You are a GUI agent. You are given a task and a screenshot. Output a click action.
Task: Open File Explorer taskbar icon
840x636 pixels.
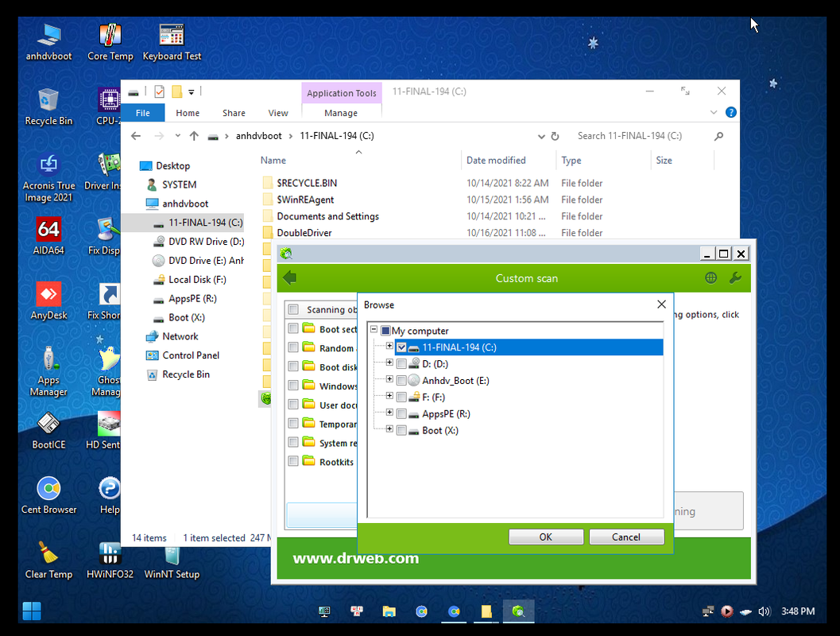(389, 611)
